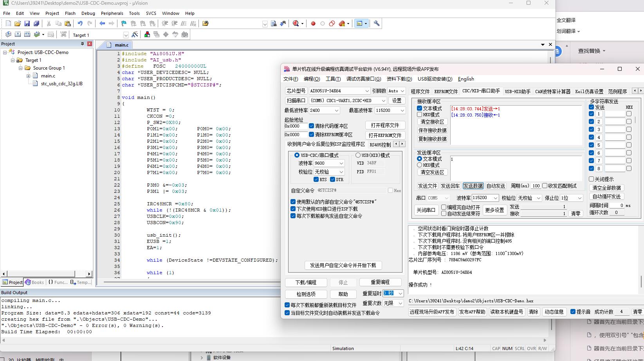Launch the Pack Installer icon
The width and height of the screenshot is (644, 361).
(x=185, y=34)
